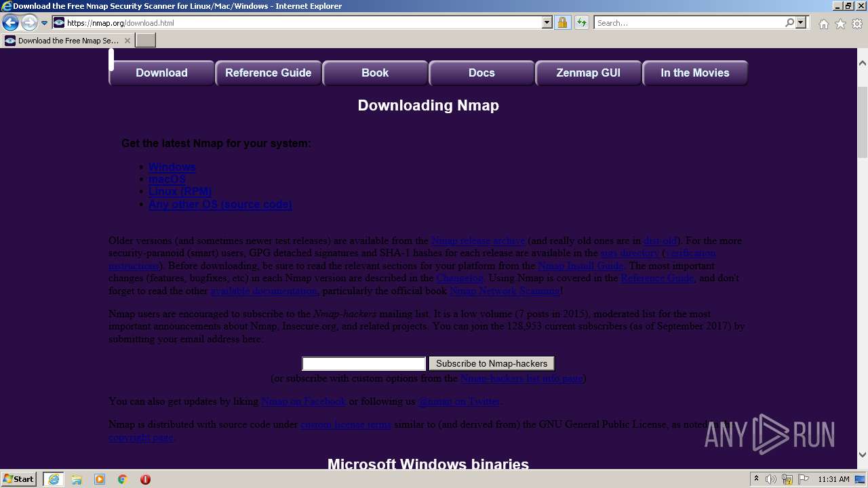Follow the Windows download link

coord(172,167)
